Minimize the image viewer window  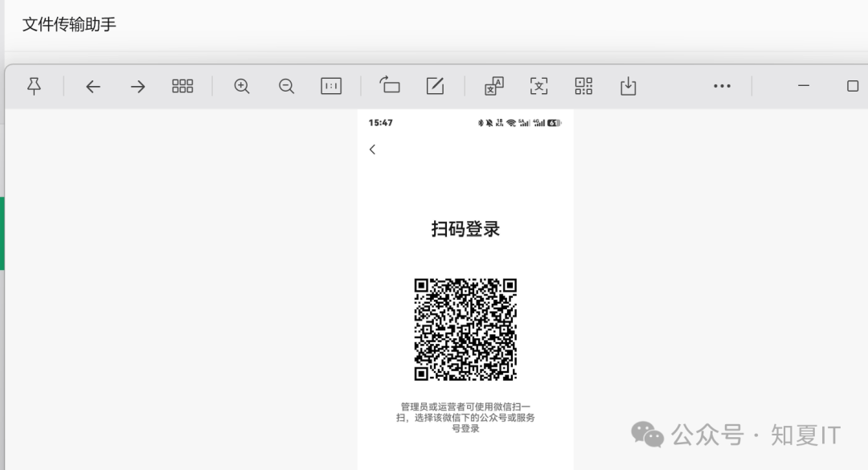[x=803, y=86]
